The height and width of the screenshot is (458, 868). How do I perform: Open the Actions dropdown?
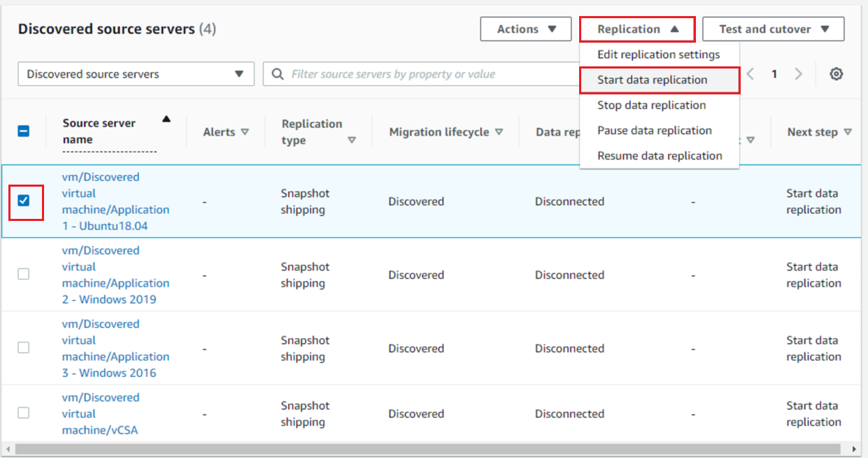tap(525, 29)
